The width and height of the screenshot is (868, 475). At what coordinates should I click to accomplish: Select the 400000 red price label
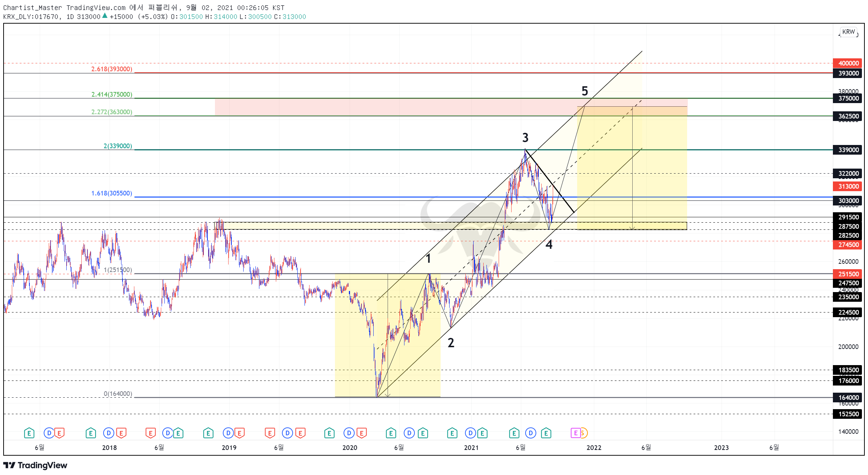(848, 63)
